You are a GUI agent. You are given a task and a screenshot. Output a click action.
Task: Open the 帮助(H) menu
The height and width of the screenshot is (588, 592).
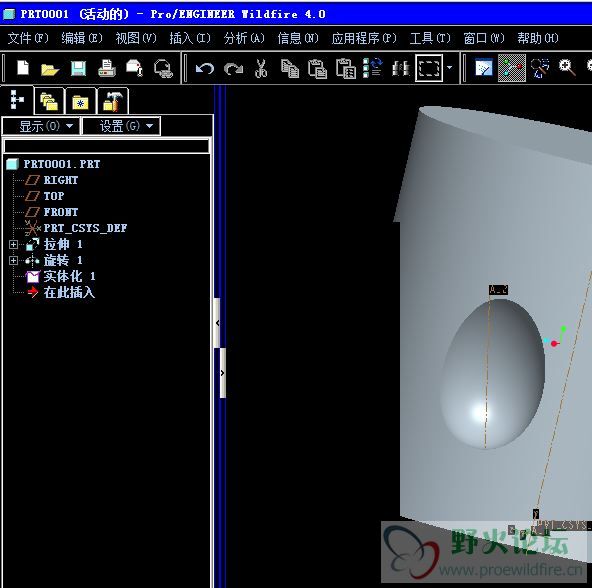tap(538, 38)
